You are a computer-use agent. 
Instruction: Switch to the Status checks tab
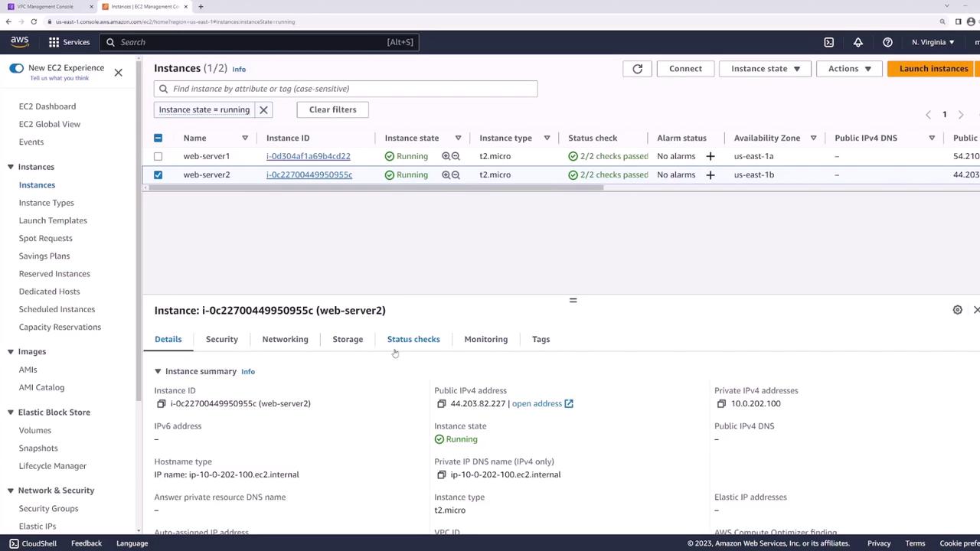pos(413,339)
